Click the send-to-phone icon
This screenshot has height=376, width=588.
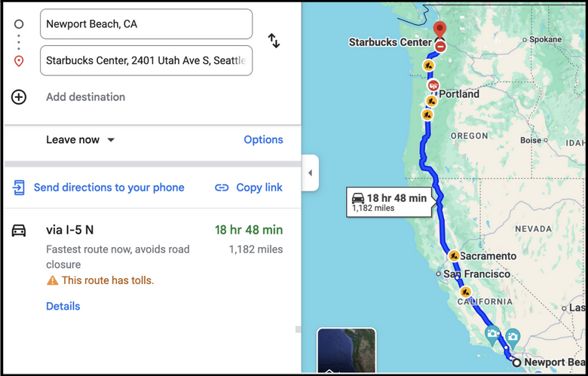[19, 188]
